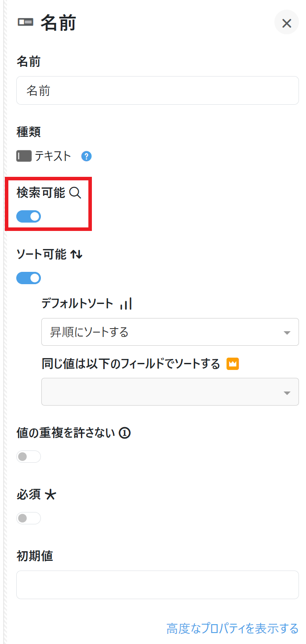This screenshot has width=306, height=644.
Task: Click the star icon next to 必須
Action: [x=51, y=495]
